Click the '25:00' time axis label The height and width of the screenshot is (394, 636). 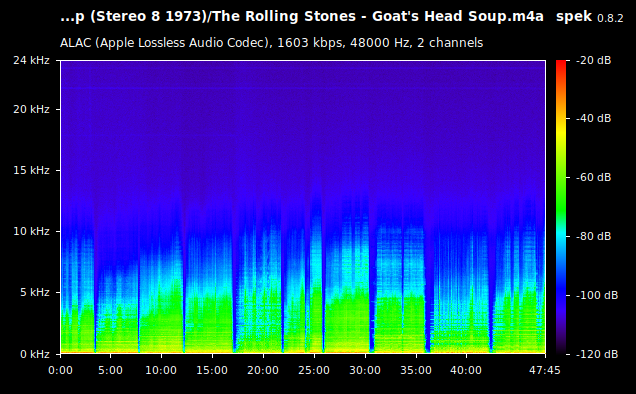pyautogui.click(x=314, y=370)
